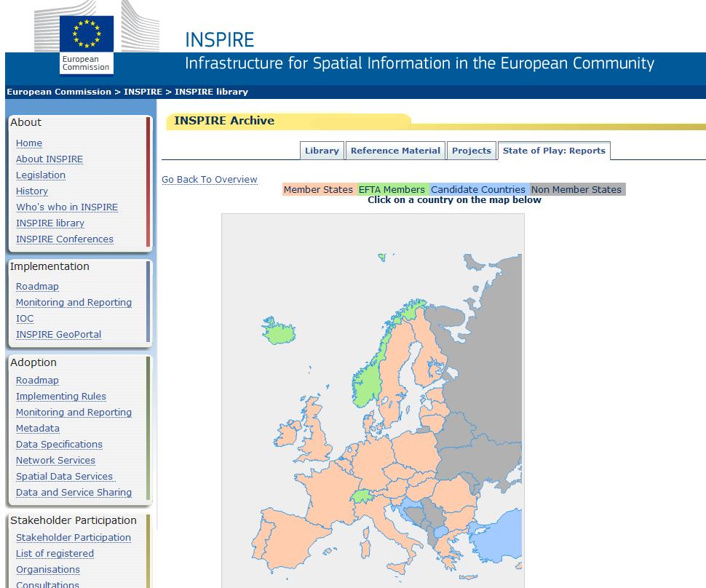Open List of registered link

55,554
